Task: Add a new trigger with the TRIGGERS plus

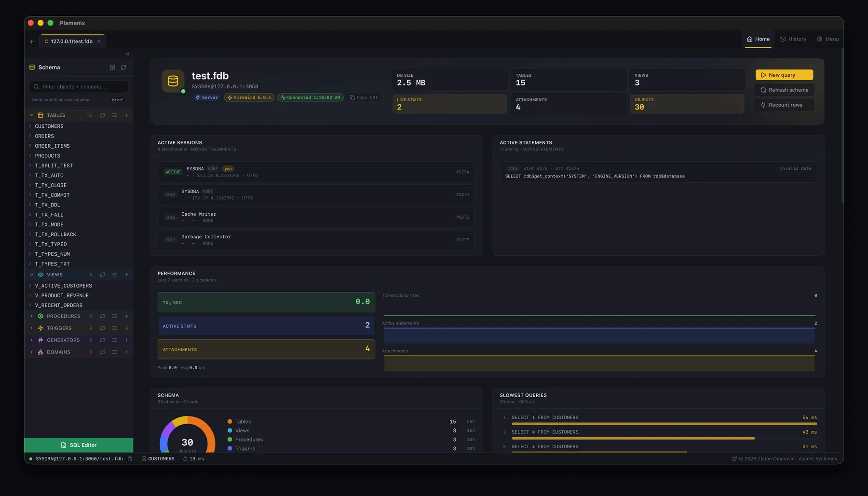Action: tap(126, 328)
